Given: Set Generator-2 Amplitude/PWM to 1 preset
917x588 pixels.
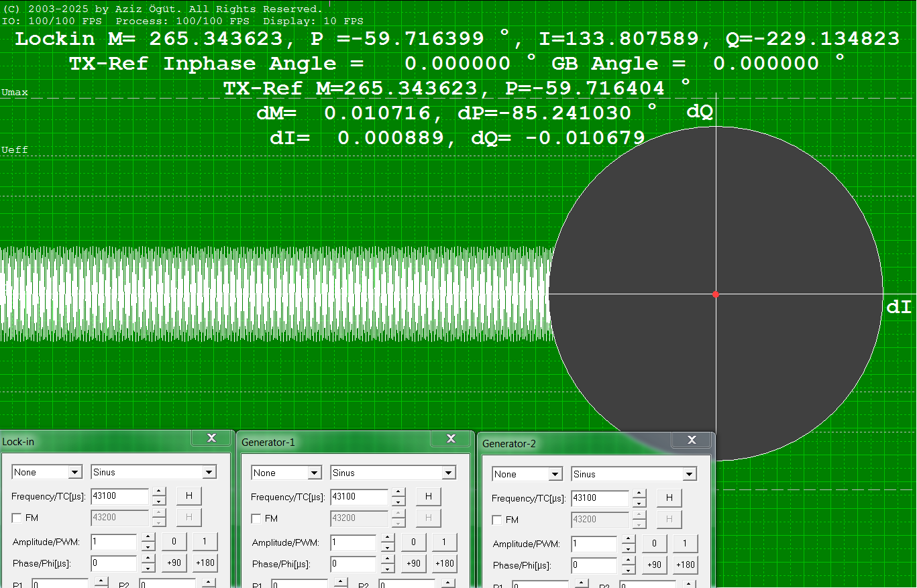Looking at the screenshot, I should [x=686, y=543].
